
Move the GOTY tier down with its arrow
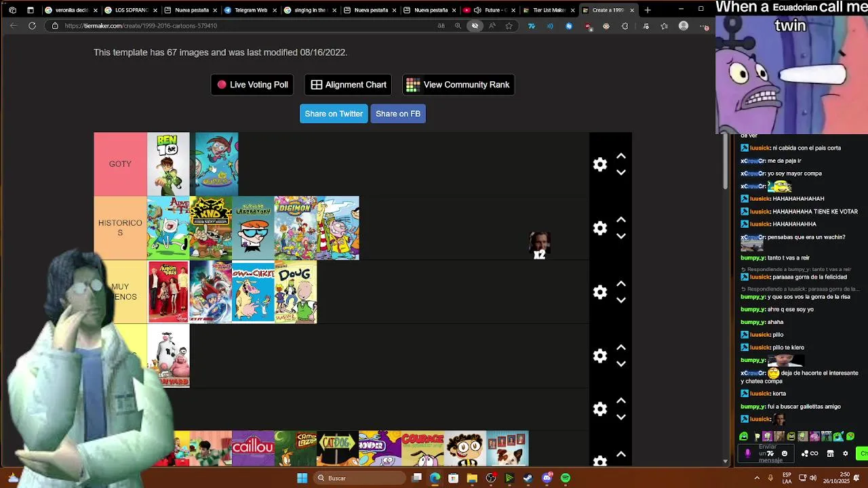(620, 172)
